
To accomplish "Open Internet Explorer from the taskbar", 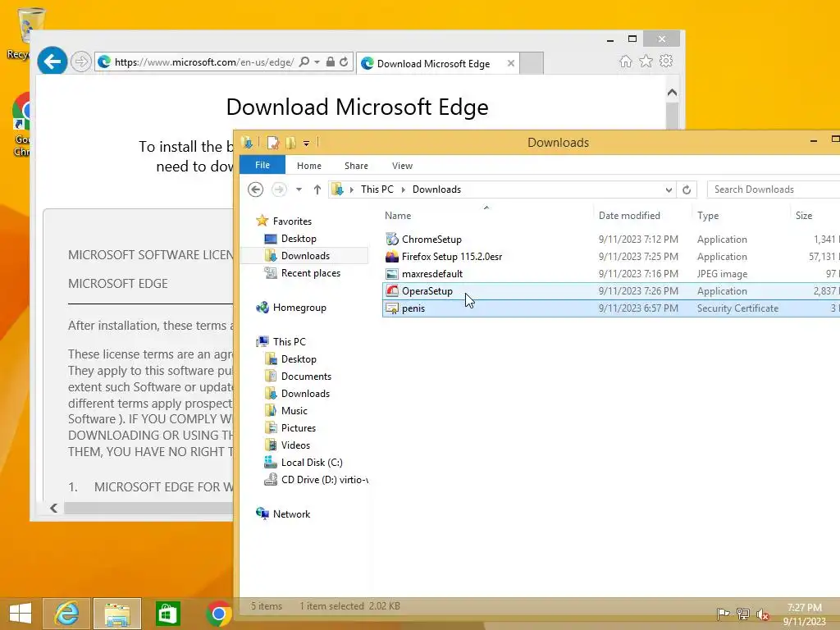I will [x=67, y=614].
